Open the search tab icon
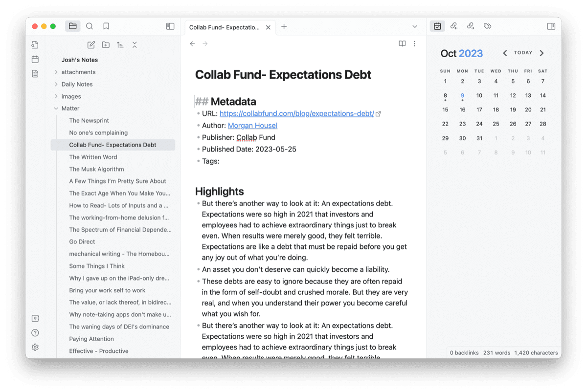587x392 pixels. point(90,26)
